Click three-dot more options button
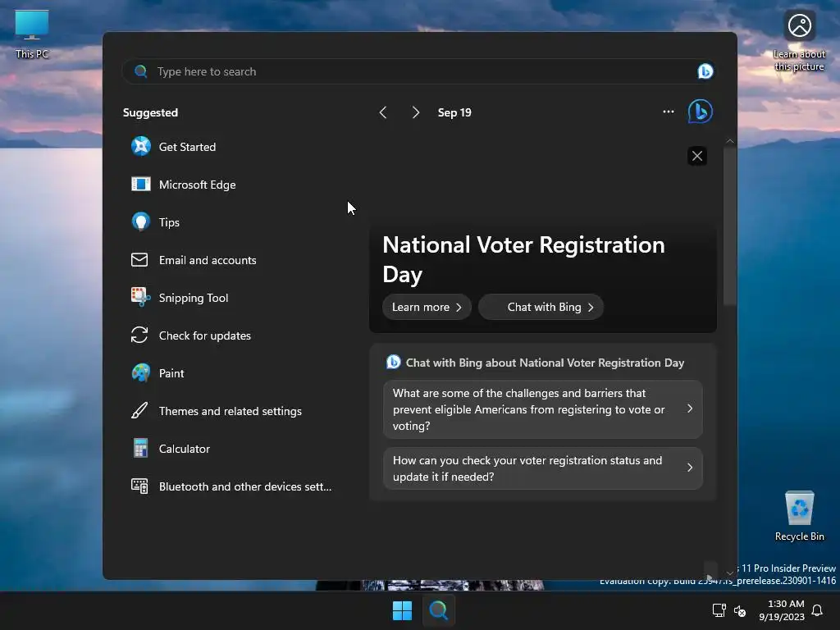The image size is (840, 630). 668,112
